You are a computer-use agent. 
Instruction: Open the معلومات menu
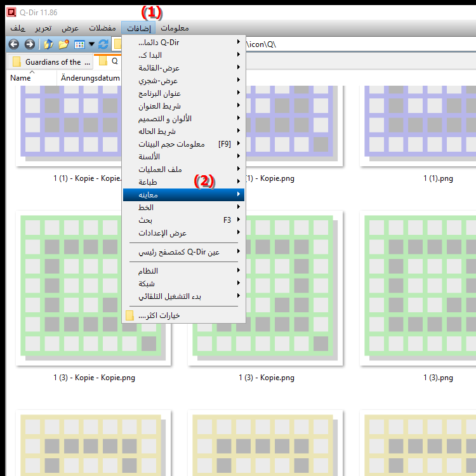175,28
